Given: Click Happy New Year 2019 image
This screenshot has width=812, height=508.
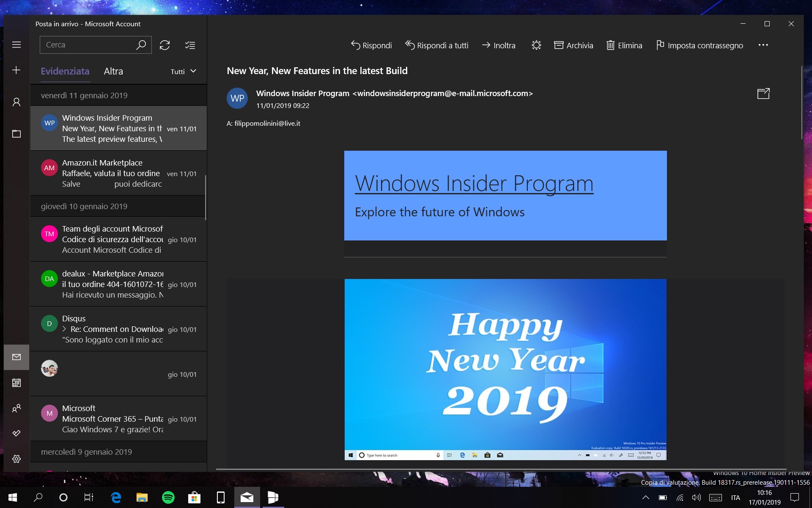Looking at the screenshot, I should pos(505,369).
